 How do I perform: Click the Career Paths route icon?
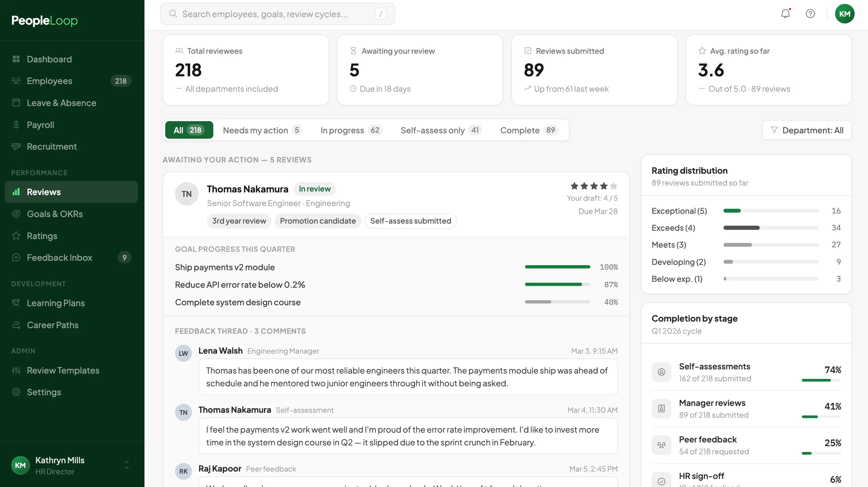[x=16, y=325]
